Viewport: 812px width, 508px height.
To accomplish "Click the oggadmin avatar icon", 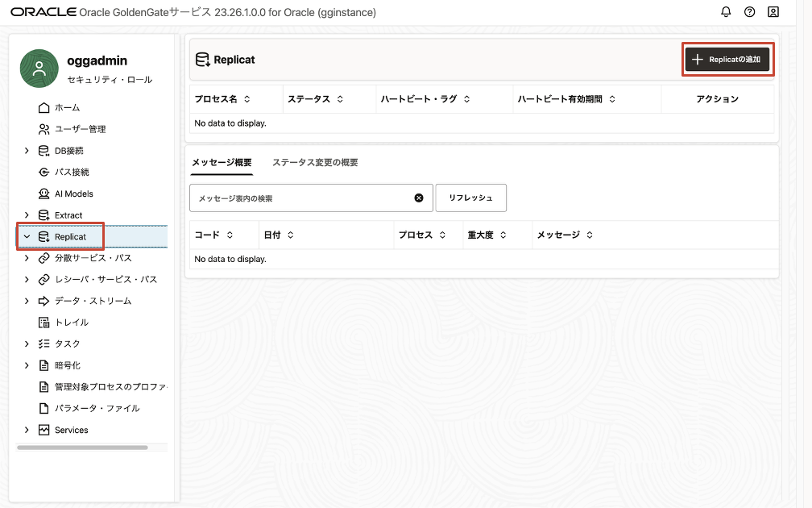I will pyautogui.click(x=39, y=69).
